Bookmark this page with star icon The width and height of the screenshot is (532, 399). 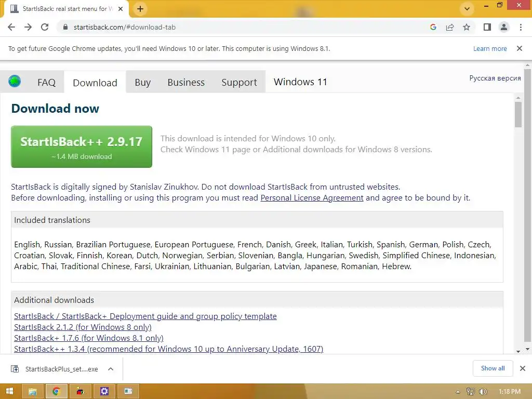point(467,27)
